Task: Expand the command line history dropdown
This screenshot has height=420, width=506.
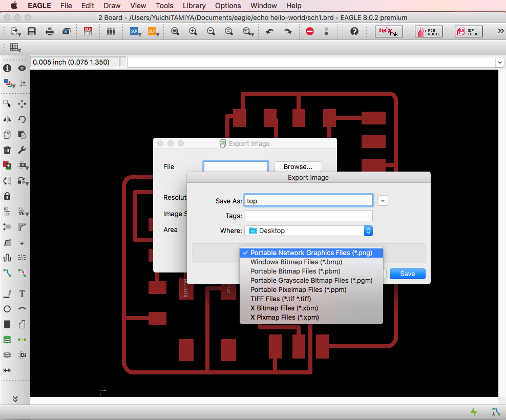Action: [500, 62]
